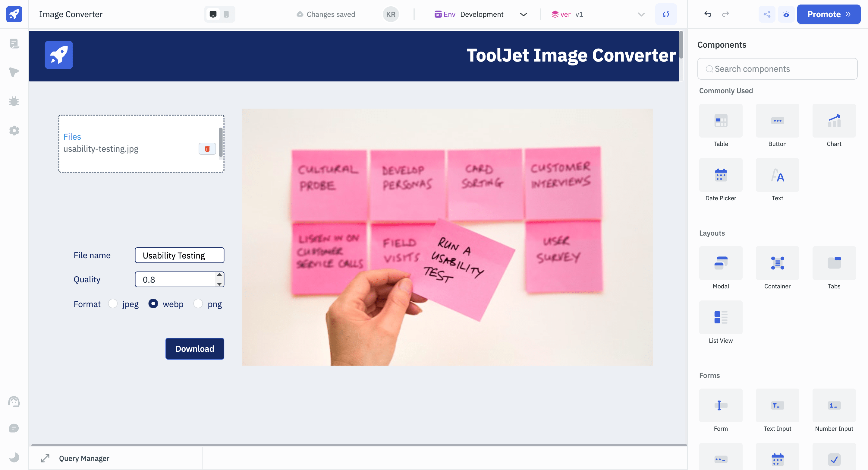Refresh the environment with the reload icon
This screenshot has height=470, width=868.
tap(666, 14)
